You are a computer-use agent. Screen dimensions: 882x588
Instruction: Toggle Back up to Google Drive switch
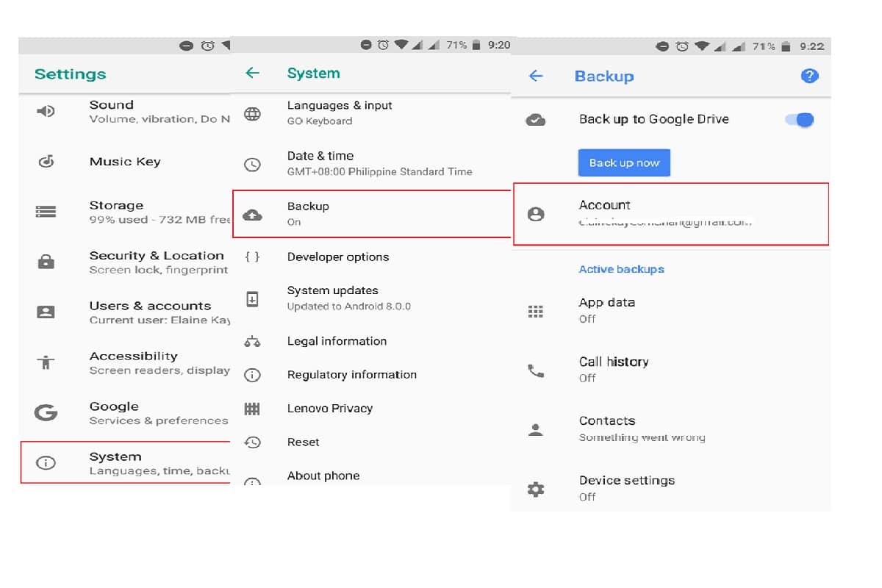(800, 120)
